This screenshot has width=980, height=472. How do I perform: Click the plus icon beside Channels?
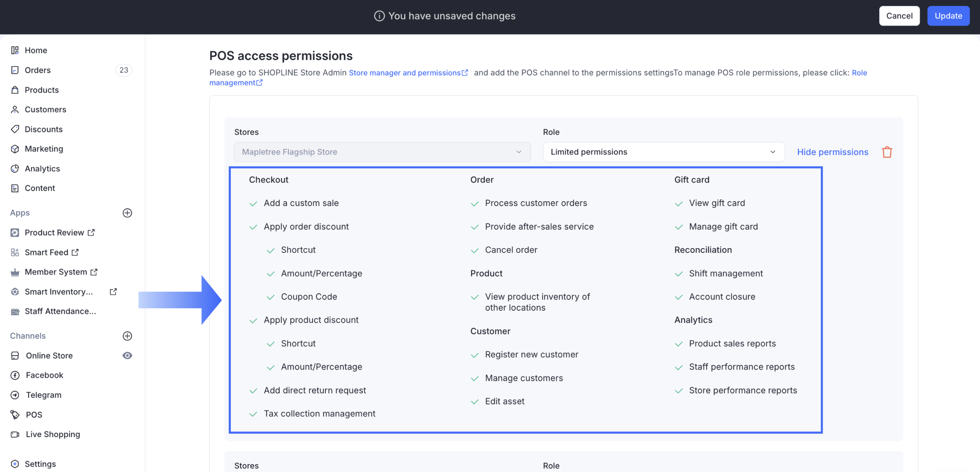click(127, 336)
